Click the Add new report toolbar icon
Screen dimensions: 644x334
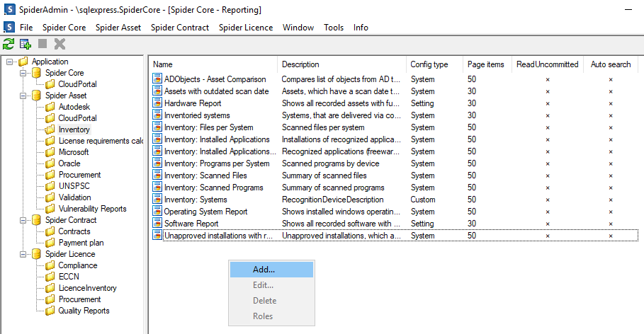point(26,44)
